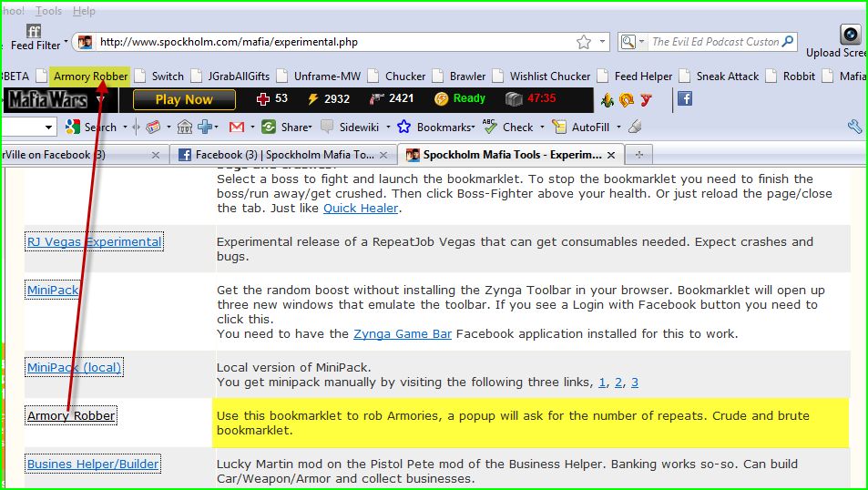868x490 pixels.
Task: Open the Zynga Game Bar link
Action: point(403,334)
